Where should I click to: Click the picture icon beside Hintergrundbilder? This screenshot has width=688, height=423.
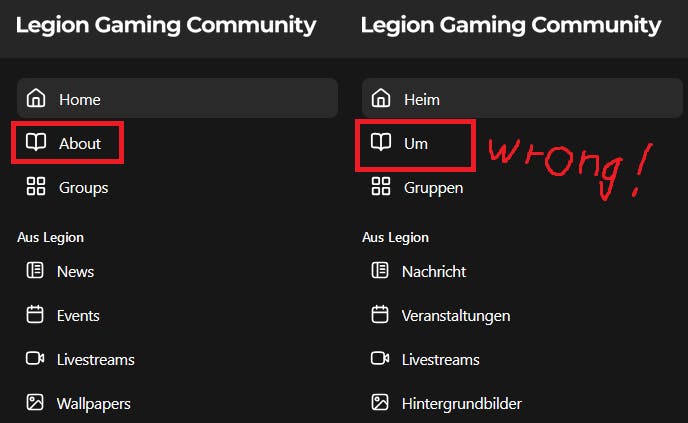coord(380,402)
